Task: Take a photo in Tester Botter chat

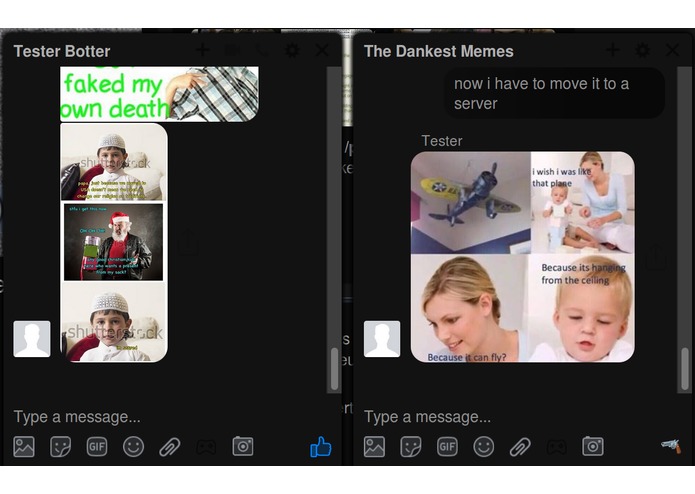Action: pyautogui.click(x=243, y=446)
